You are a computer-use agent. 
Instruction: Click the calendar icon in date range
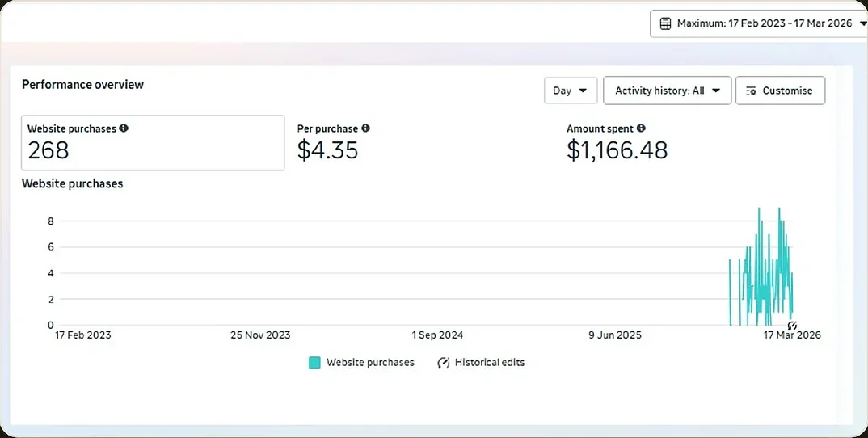(x=665, y=23)
